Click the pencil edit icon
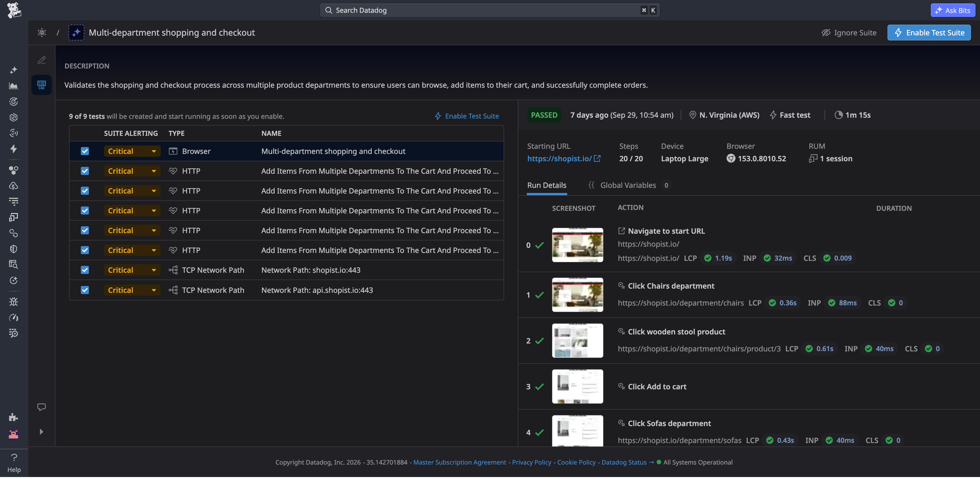The image size is (980, 479). [42, 60]
